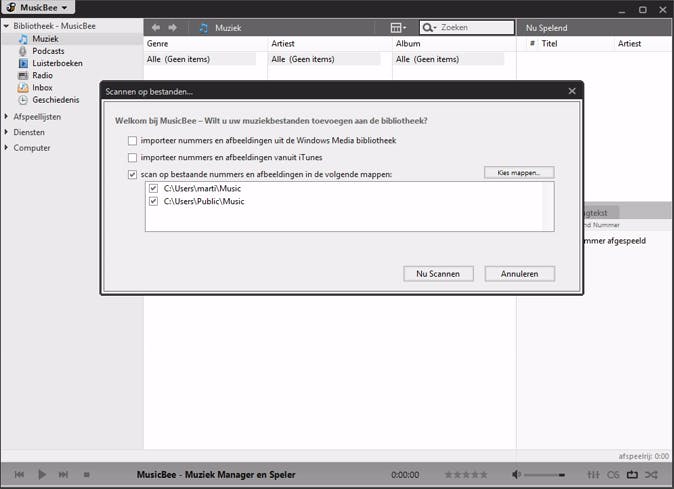
Task: Toggle repeat mode icon
Action: pyautogui.click(x=632, y=474)
